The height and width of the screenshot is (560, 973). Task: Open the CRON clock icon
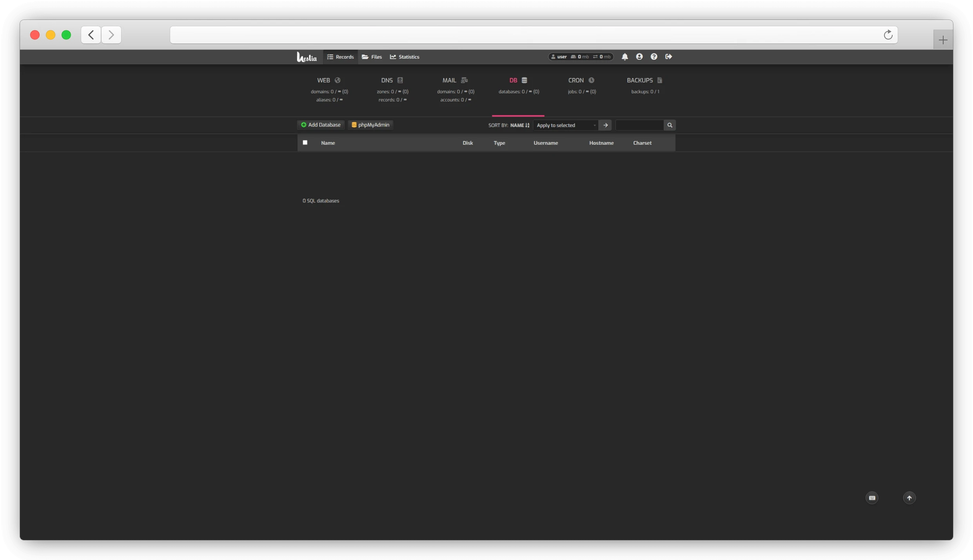pyautogui.click(x=592, y=80)
